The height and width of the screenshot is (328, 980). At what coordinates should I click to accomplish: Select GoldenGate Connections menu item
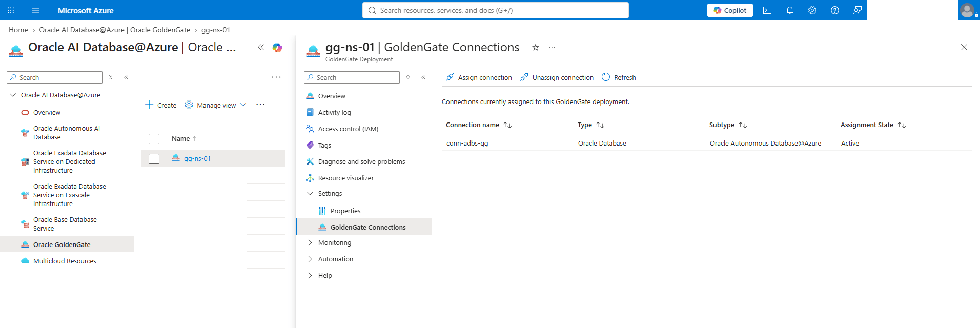(364, 227)
